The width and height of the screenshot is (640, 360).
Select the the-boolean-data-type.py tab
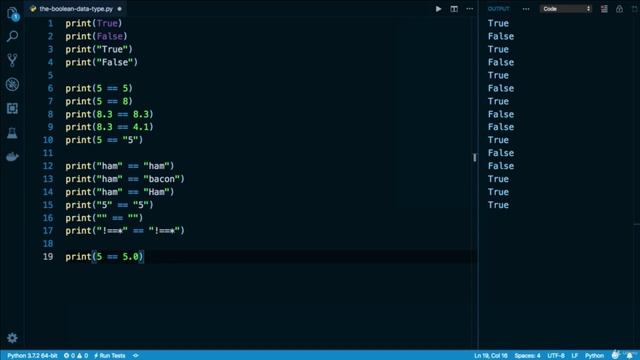click(x=76, y=9)
